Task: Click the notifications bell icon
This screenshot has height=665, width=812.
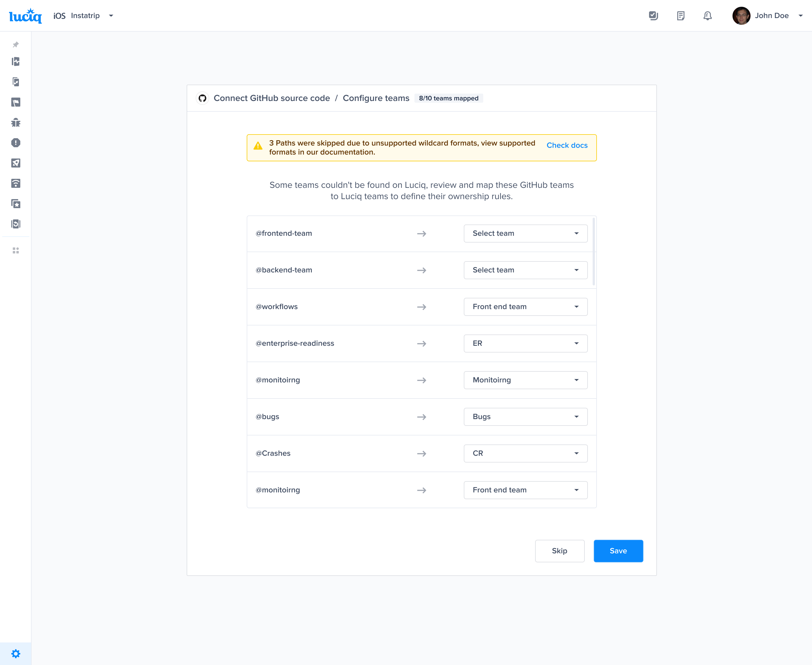Action: tap(707, 16)
